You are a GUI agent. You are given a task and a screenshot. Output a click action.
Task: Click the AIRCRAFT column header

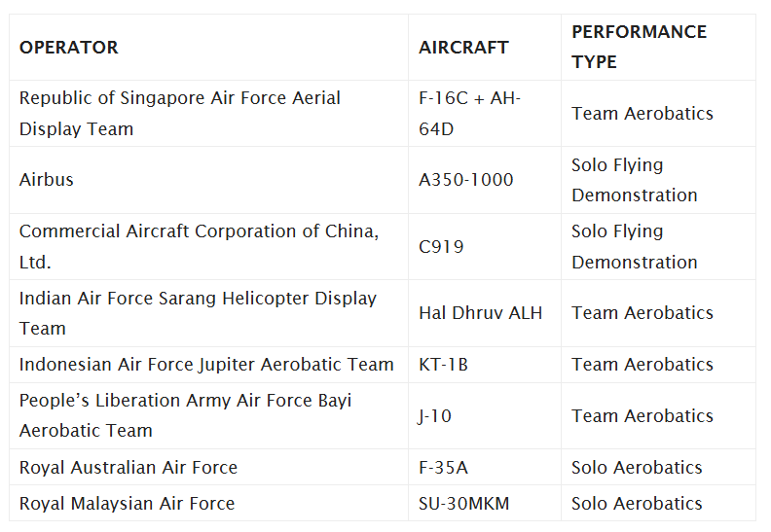click(463, 47)
